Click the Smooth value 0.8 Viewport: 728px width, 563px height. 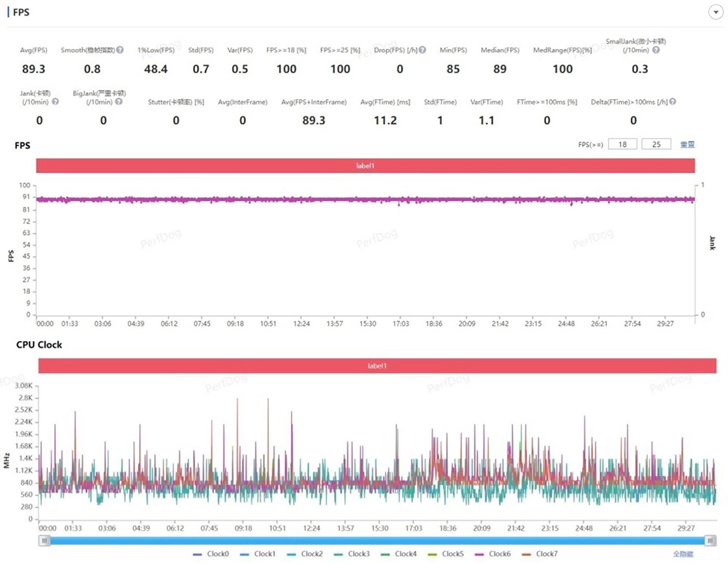click(92, 69)
